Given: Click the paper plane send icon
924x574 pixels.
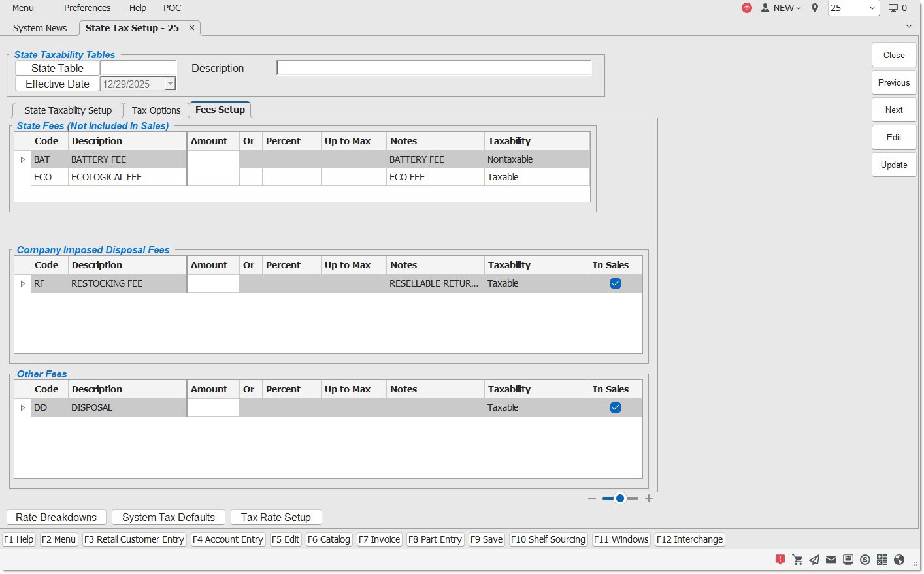Looking at the screenshot, I should point(814,560).
